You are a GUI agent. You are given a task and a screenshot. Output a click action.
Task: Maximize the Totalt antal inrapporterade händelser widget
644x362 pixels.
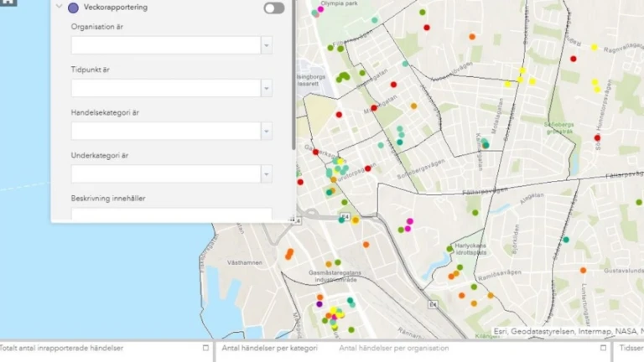[x=205, y=348]
